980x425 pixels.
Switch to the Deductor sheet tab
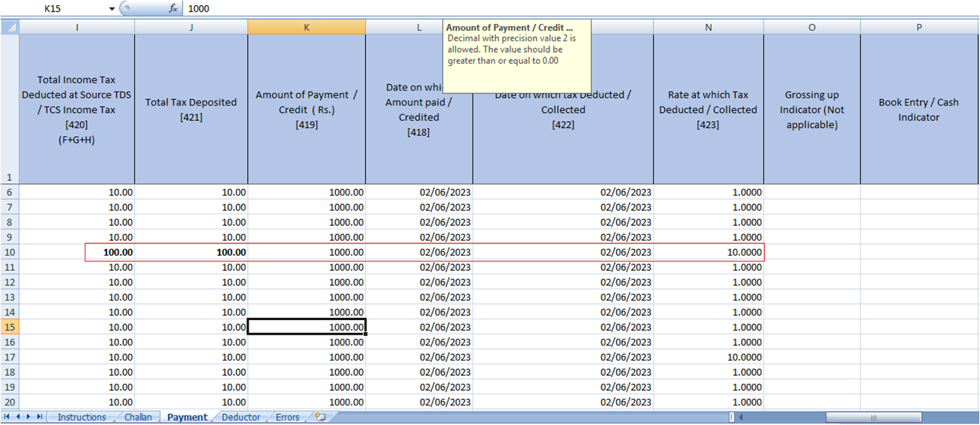coord(241,416)
